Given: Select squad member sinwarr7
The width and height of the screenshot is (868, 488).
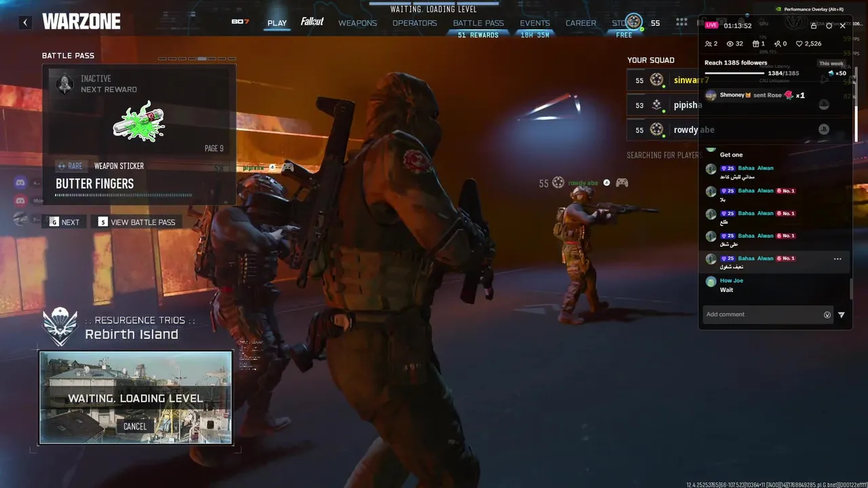Looking at the screenshot, I should [x=690, y=80].
